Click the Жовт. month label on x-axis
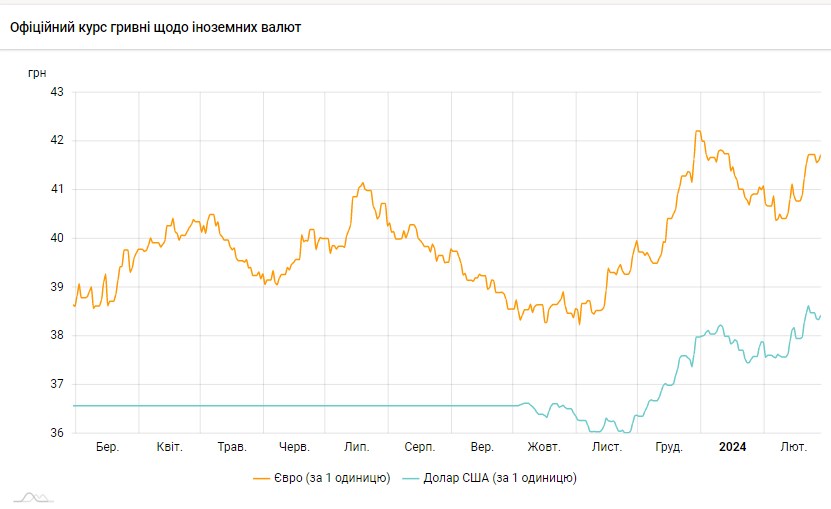The height and width of the screenshot is (509, 831). tap(544, 447)
